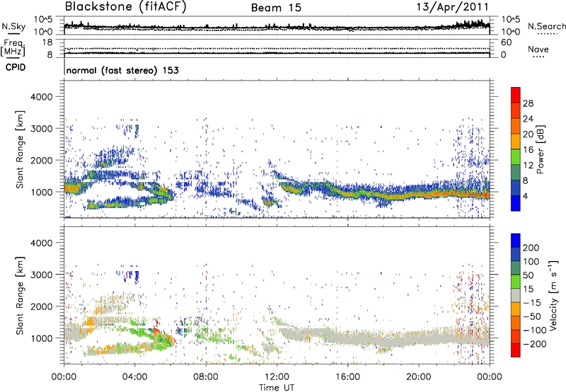Click the "-50" tick on the velocity color bar
The image size is (566, 392).
532,316
